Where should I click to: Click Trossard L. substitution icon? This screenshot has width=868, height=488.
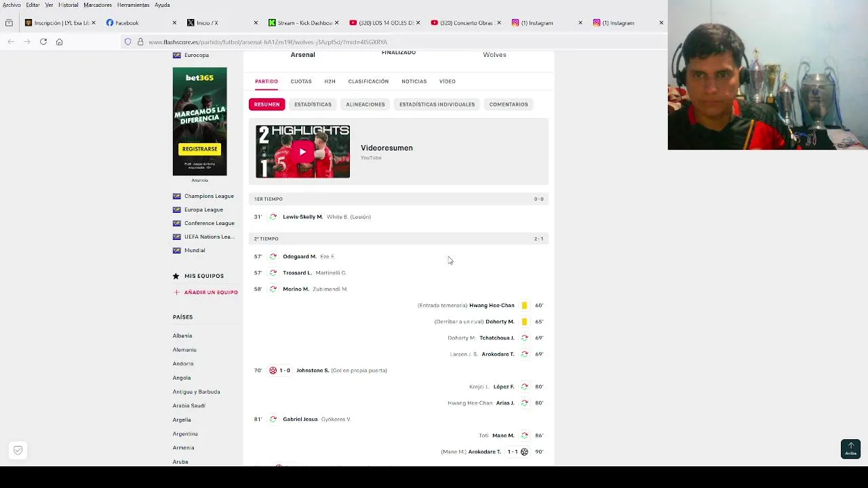pyautogui.click(x=273, y=273)
